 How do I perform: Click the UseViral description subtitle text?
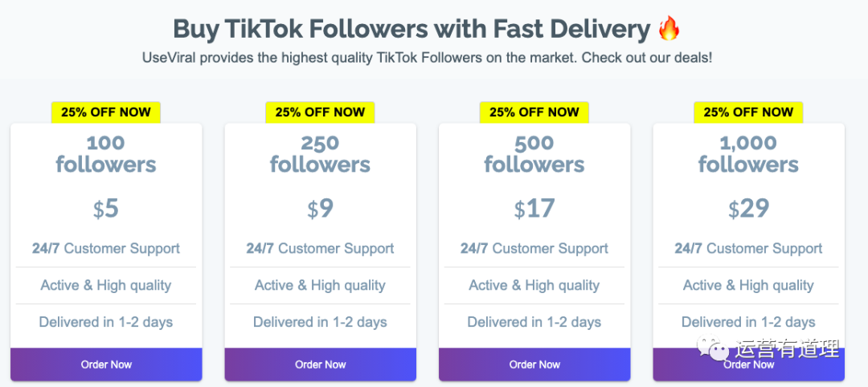(x=428, y=58)
